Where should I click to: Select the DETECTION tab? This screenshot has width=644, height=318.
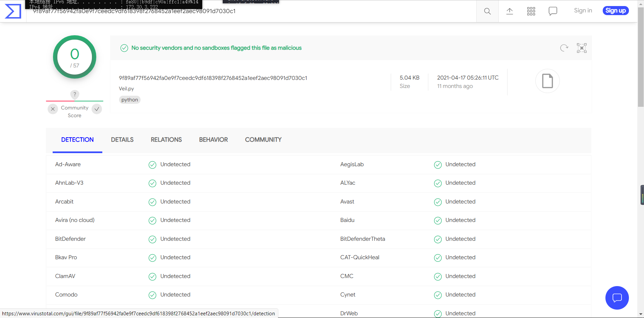tap(77, 140)
